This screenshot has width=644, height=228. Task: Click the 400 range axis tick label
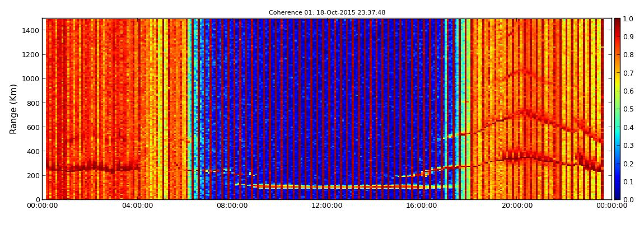pos(33,152)
